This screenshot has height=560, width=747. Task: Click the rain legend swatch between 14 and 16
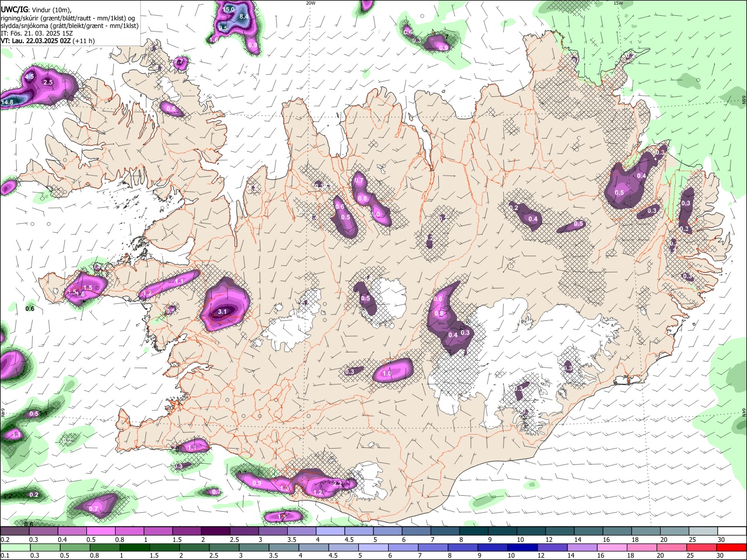[x=582, y=548]
